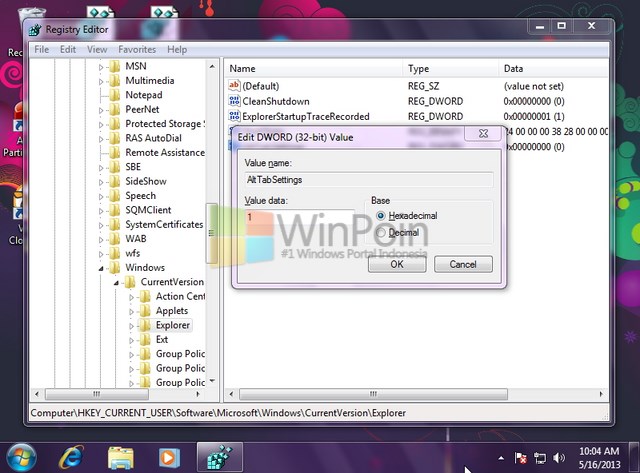The height and width of the screenshot is (473, 640).
Task: Click the ExplorerStartupTraceRecorded DWORD icon
Action: coord(234,116)
